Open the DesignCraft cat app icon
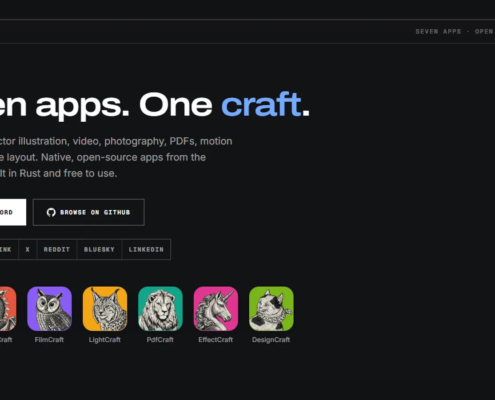This screenshot has height=400, width=495. [x=271, y=309]
